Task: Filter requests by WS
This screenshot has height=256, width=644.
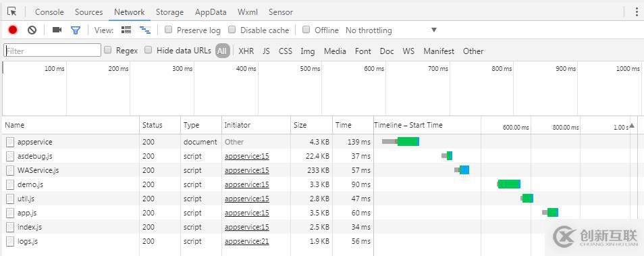Action: tap(408, 51)
